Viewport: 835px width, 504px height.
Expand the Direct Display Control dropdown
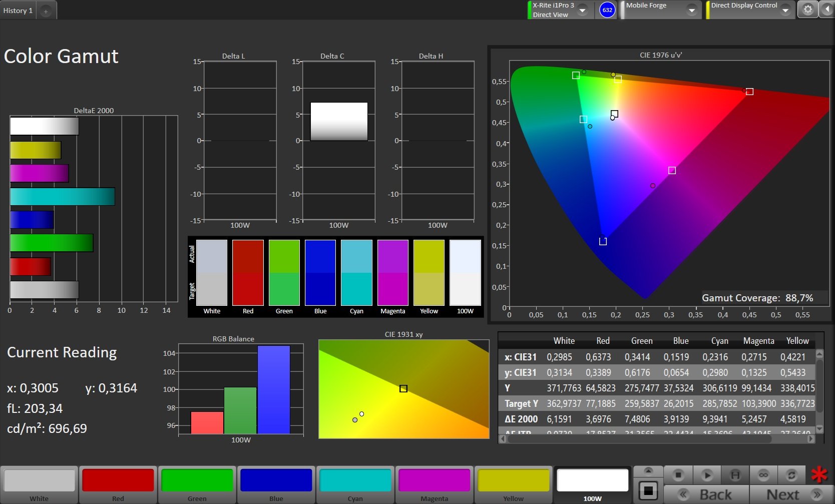pyautogui.click(x=785, y=10)
